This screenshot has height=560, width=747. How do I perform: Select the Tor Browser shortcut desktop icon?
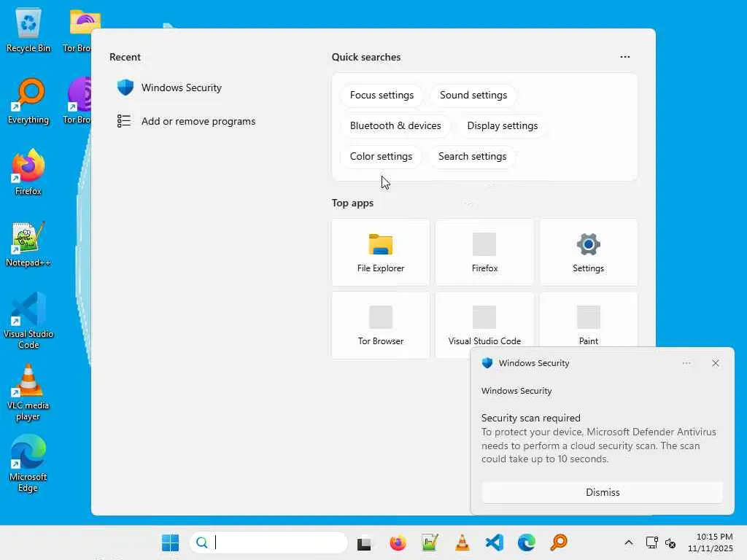(x=78, y=101)
